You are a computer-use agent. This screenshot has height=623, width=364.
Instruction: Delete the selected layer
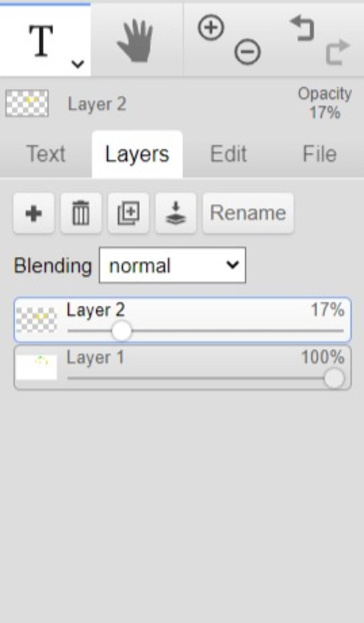click(x=81, y=213)
